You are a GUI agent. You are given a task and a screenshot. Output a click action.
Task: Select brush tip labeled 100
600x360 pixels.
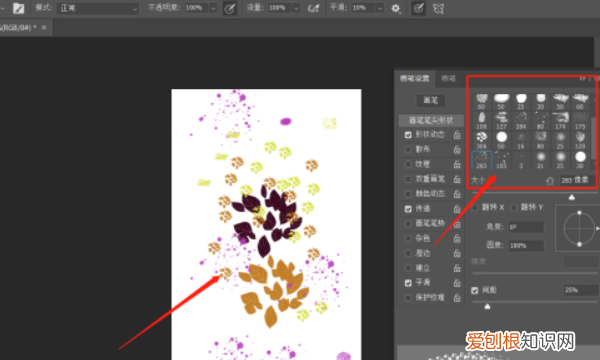tap(481, 121)
